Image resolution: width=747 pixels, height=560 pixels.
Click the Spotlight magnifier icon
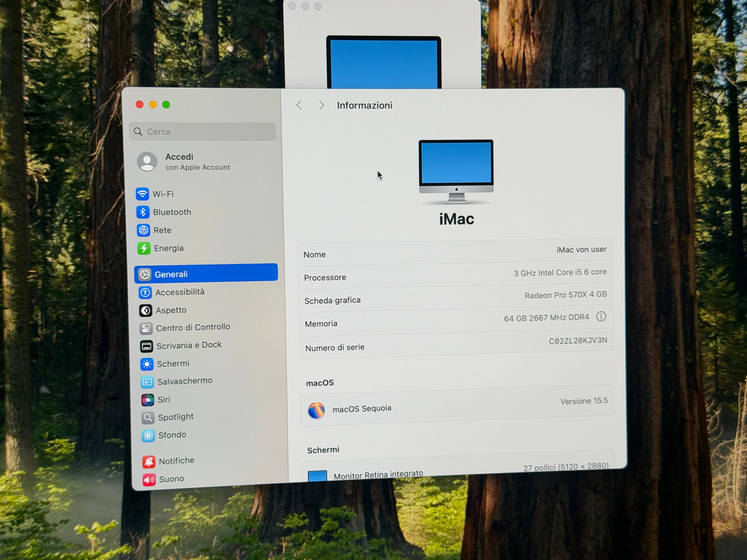pos(148,417)
